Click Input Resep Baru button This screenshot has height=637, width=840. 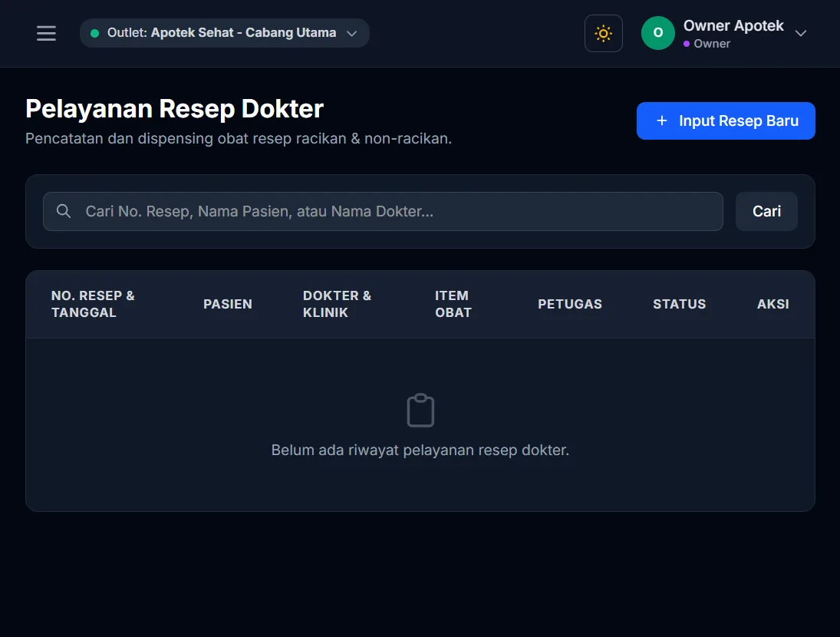[726, 120]
